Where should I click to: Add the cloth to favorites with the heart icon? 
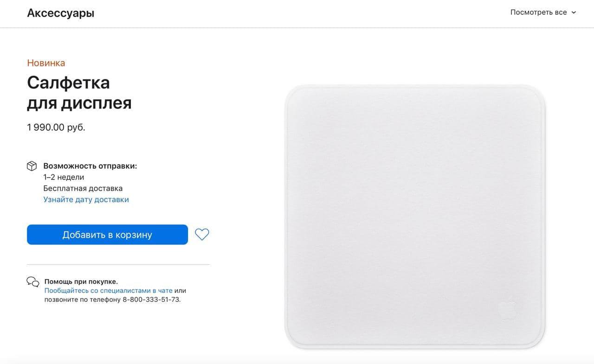tap(202, 235)
